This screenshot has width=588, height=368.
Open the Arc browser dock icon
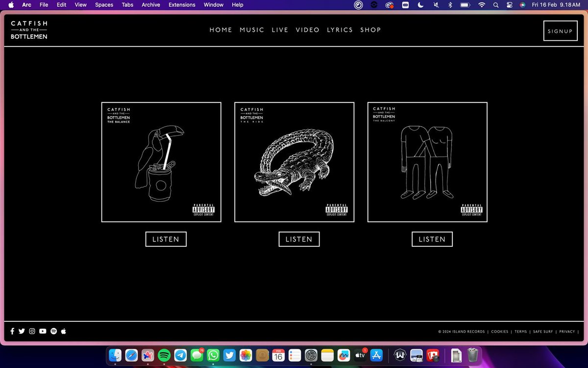pyautogui.click(x=147, y=355)
